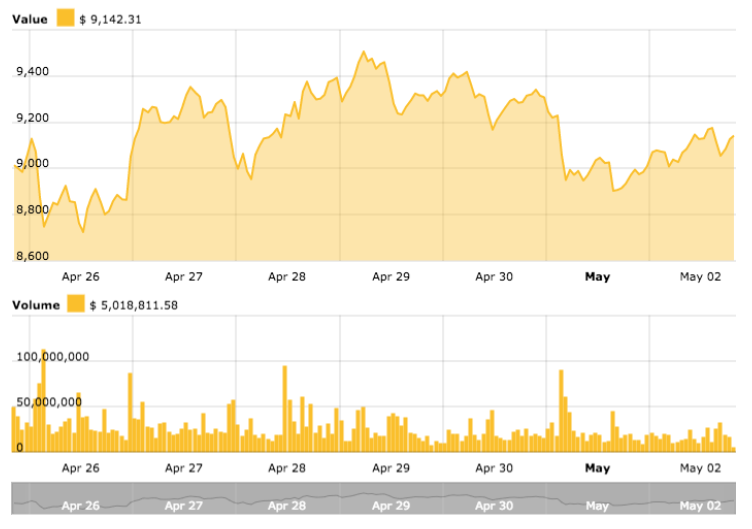The image size is (752, 529).
Task: Click the bold 'Volume' legend label
Action: (36, 306)
